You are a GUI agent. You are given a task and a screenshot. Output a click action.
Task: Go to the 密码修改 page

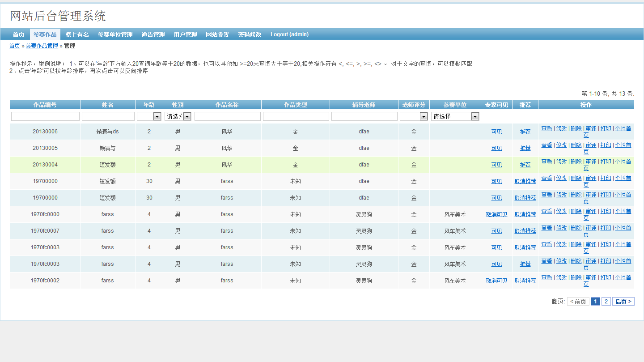pyautogui.click(x=250, y=34)
